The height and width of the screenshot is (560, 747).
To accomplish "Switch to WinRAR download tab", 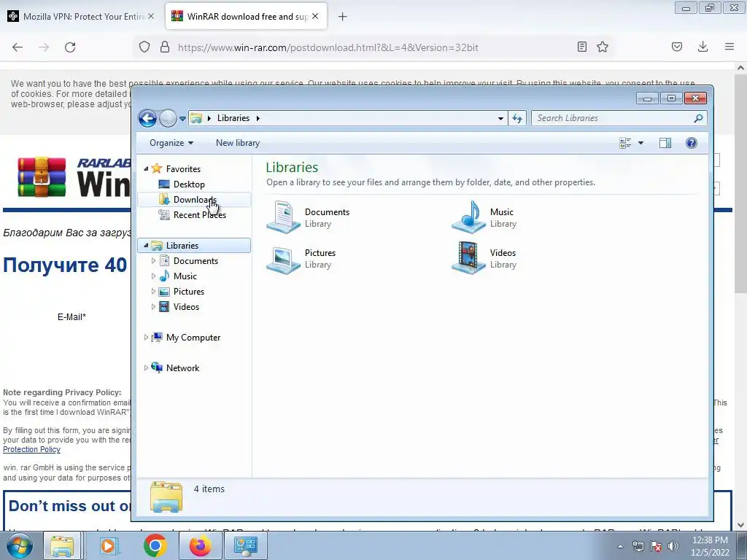I will [245, 17].
